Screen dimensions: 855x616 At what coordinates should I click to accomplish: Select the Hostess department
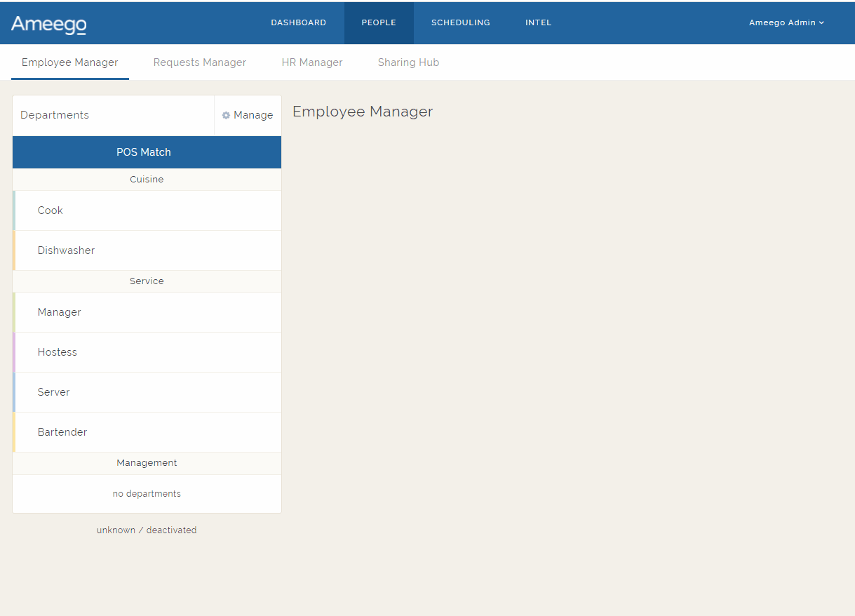pyautogui.click(x=58, y=352)
